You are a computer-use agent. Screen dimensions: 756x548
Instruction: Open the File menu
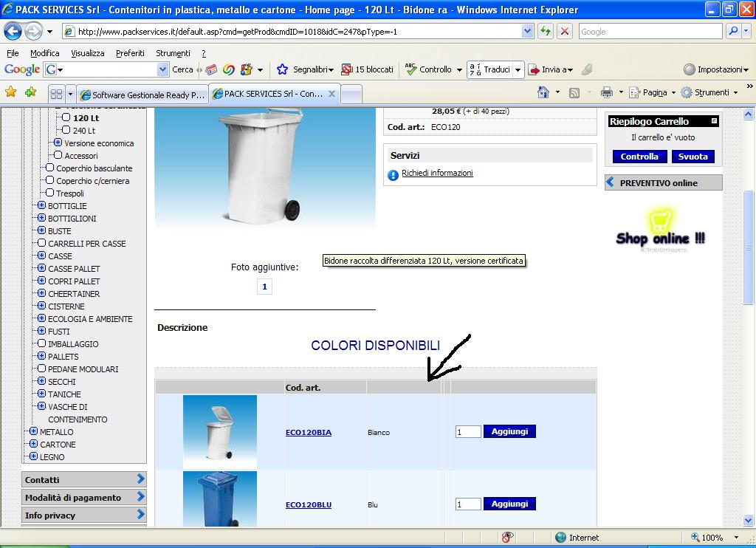(13, 53)
